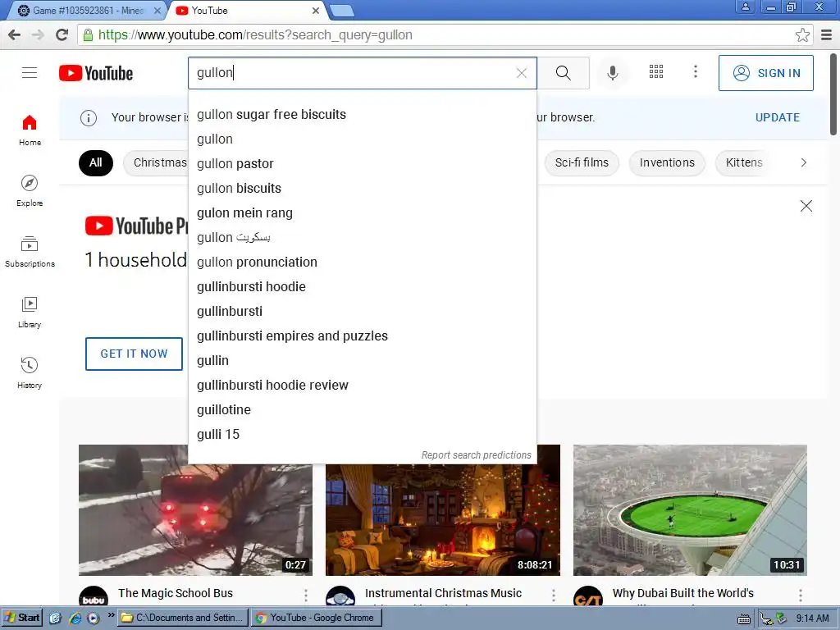The image size is (840, 630).
Task: Click the Windows Start button
Action: pyautogui.click(x=22, y=618)
